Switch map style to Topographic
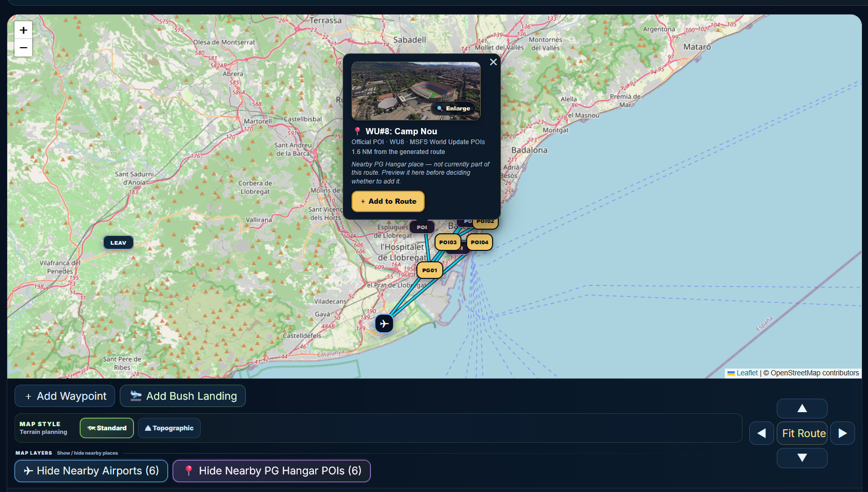868x492 pixels. [x=169, y=428]
